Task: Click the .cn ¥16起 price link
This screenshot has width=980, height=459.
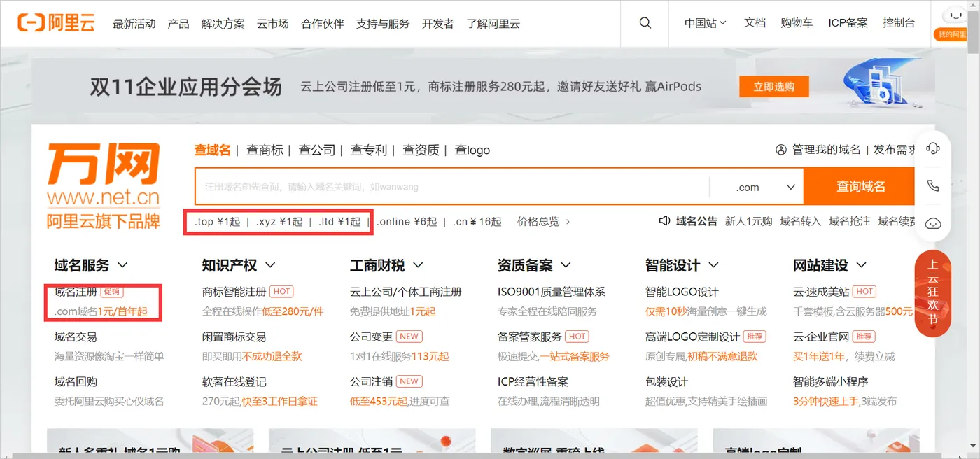Action: tap(477, 221)
